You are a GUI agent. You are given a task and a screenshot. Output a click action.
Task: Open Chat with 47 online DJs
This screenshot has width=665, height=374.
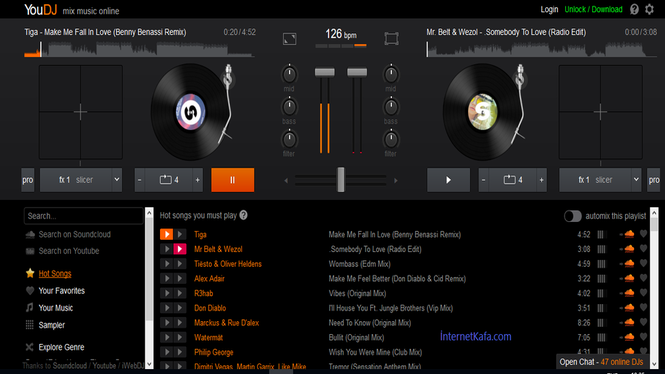601,362
